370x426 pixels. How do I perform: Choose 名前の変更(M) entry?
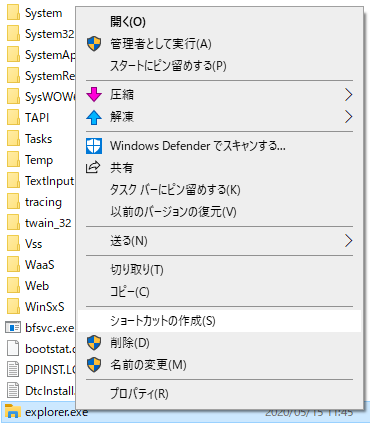[219, 365]
